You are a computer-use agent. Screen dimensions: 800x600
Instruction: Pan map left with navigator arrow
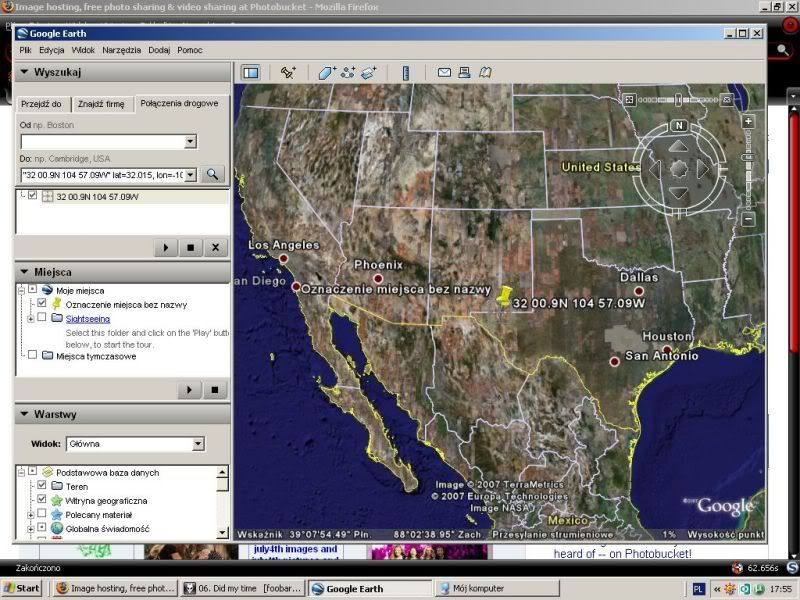click(x=655, y=169)
